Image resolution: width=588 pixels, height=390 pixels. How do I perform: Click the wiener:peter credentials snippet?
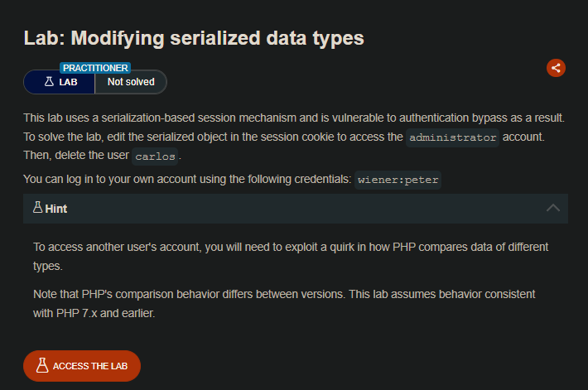coord(398,179)
